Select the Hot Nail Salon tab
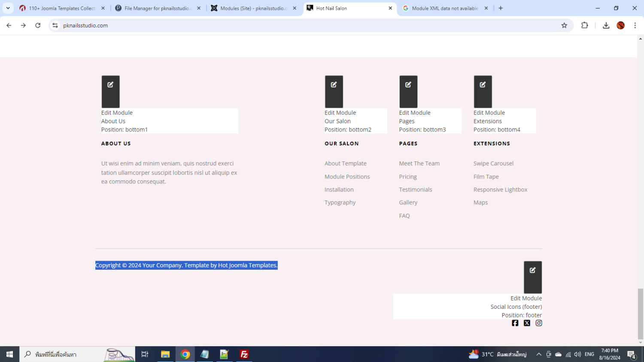Image resolution: width=644 pixels, height=362 pixels. point(349,8)
